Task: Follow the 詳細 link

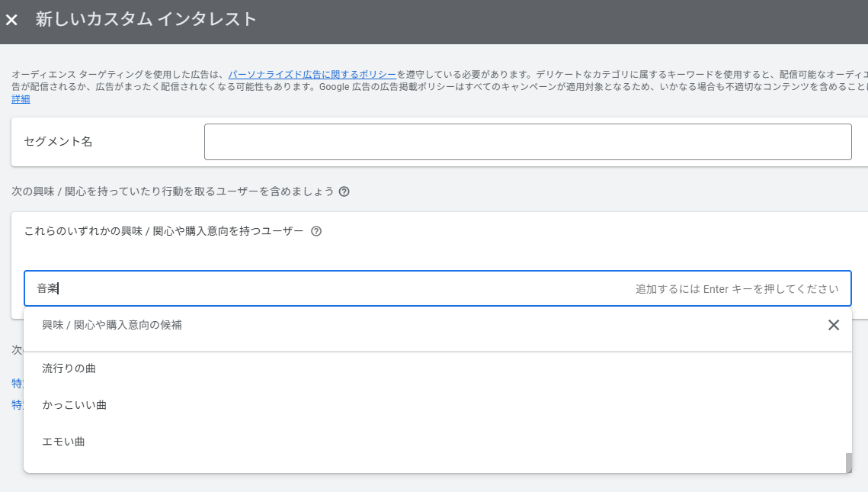Action: point(21,99)
